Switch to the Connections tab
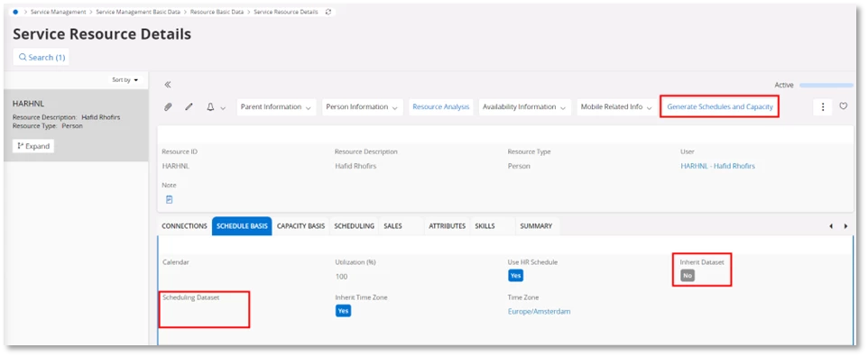This screenshot has width=868, height=357. (184, 225)
